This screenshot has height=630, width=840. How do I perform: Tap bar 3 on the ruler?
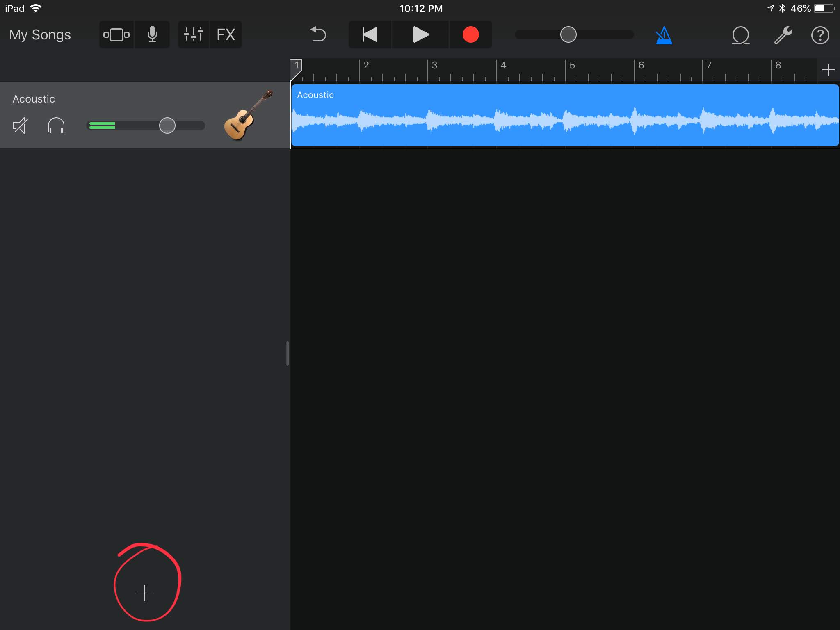tap(434, 65)
